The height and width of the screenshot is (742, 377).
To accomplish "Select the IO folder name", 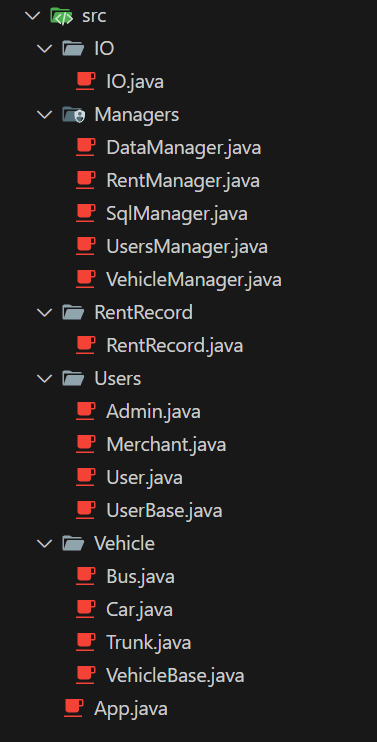I will coord(104,49).
